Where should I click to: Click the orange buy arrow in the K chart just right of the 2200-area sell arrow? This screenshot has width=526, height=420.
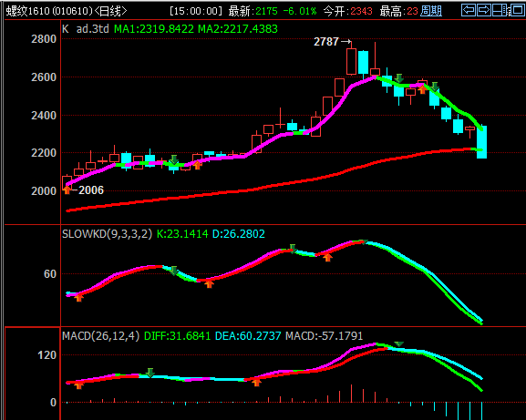pos(197,165)
